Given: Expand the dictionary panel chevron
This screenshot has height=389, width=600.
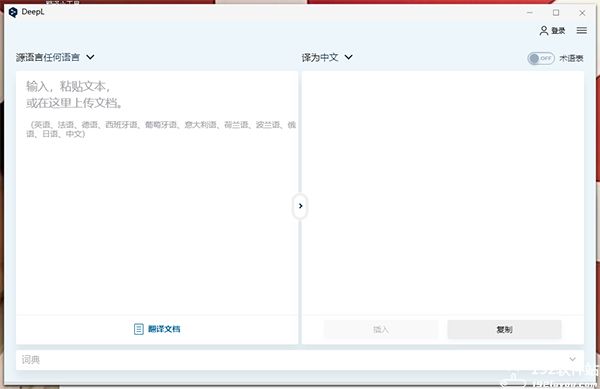Looking at the screenshot, I should pos(572,359).
